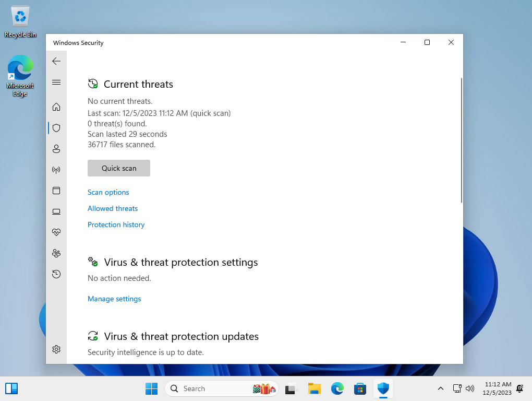
Task: Open Account protection in sidebar
Action: pos(56,149)
